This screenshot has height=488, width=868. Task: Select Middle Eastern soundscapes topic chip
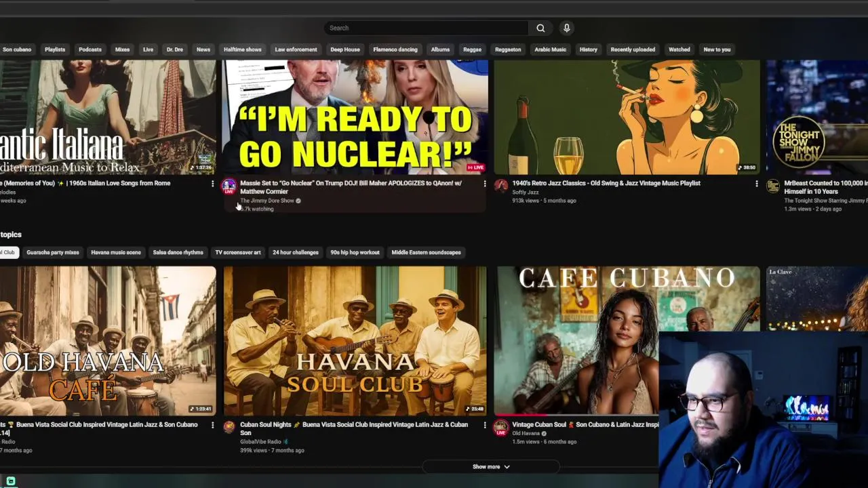click(x=426, y=252)
